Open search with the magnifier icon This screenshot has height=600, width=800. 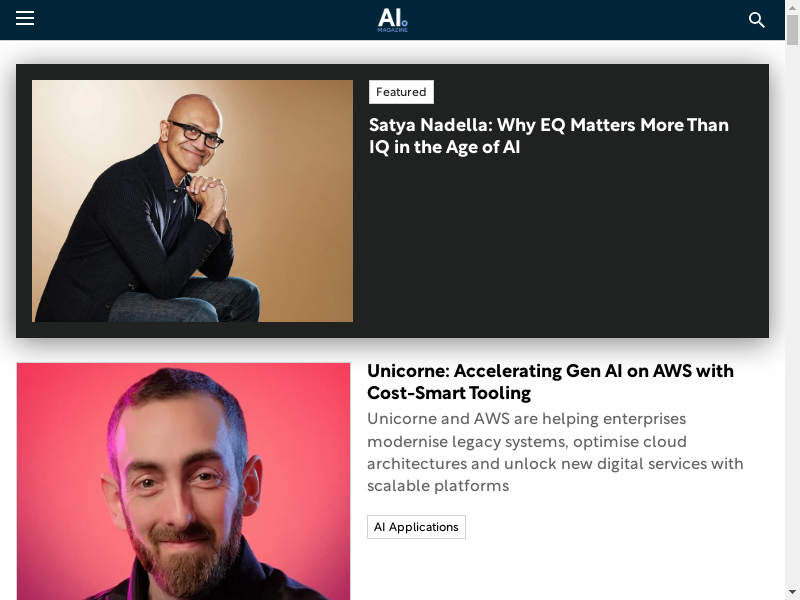tap(757, 20)
